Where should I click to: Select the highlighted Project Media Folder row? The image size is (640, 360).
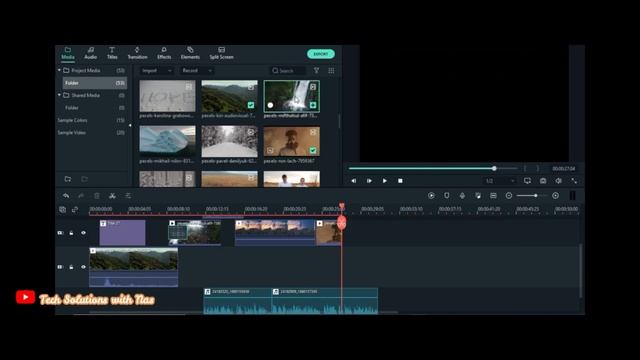tap(95, 83)
